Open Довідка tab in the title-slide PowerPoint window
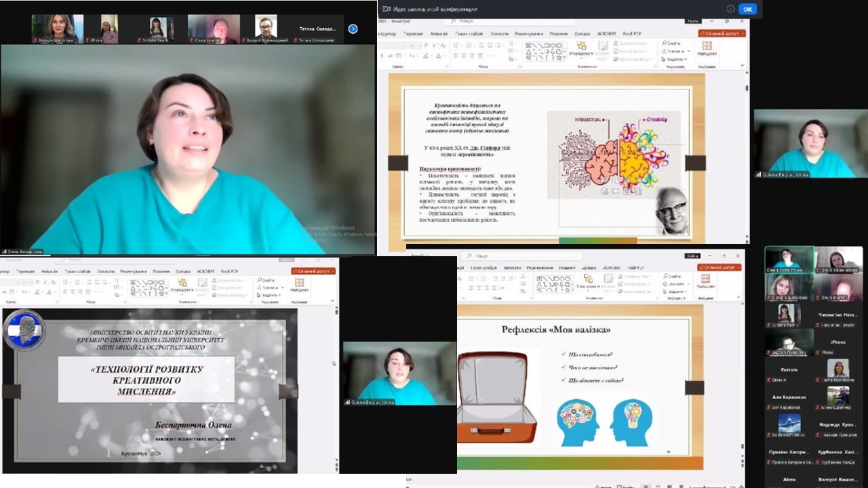 (x=183, y=271)
